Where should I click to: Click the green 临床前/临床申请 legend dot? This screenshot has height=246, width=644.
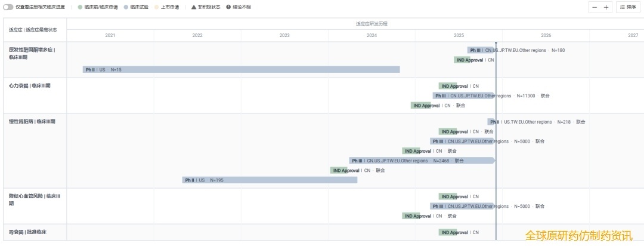pyautogui.click(x=80, y=7)
